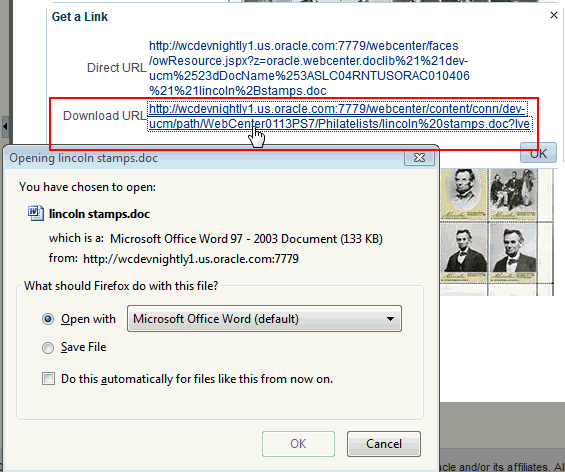Click the What should Firefox do with this file? label

(x=121, y=286)
